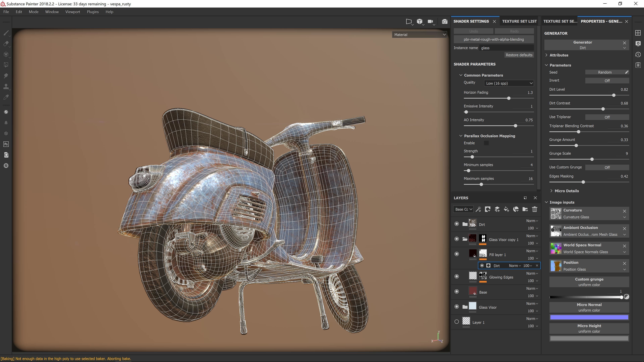Image resolution: width=644 pixels, height=362 pixels.
Task: Click the add folder icon in Layers
Action: click(x=525, y=209)
